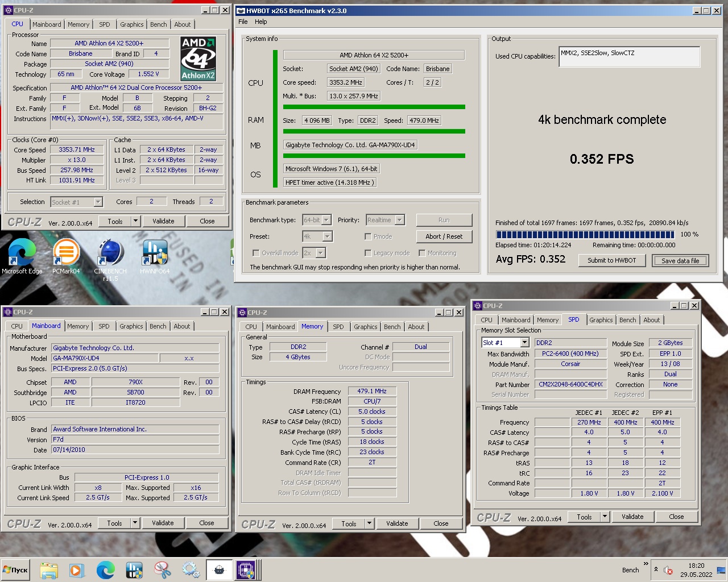Click Validate in top CPU-Z window
728x582 pixels.
point(163,221)
